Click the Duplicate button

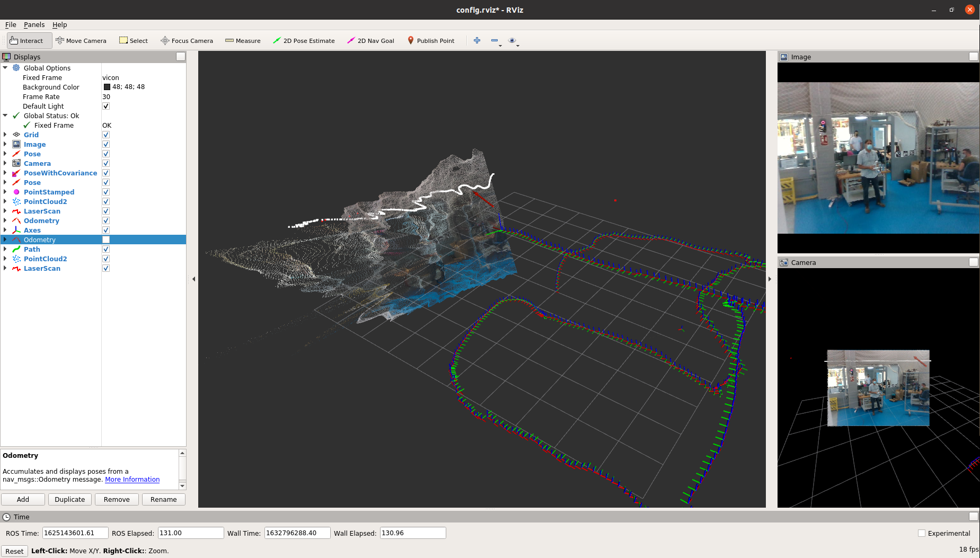tap(69, 499)
